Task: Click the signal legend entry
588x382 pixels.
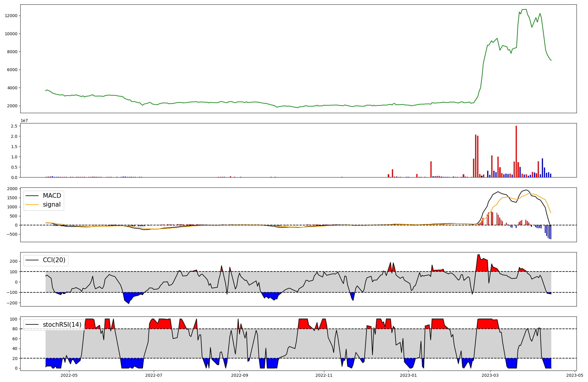Action: coord(51,205)
